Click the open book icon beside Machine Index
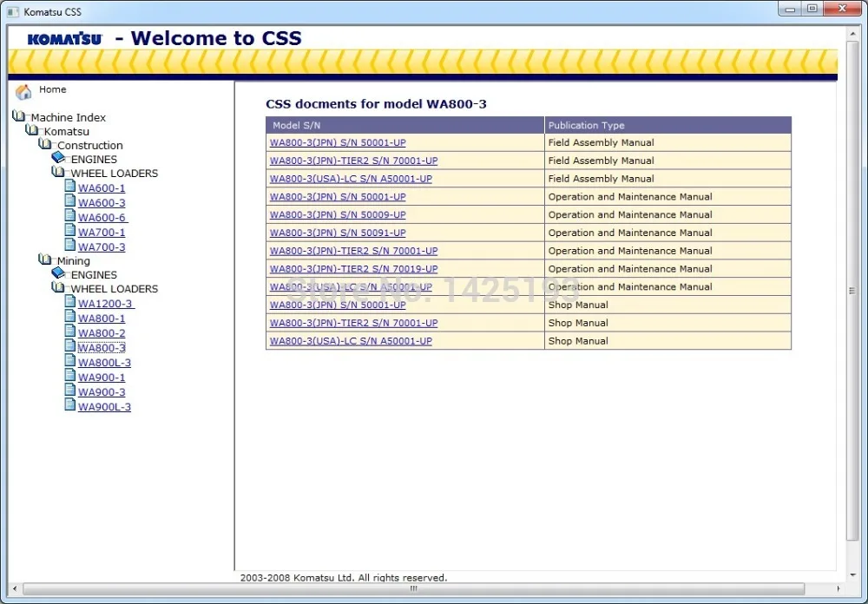 (19, 115)
